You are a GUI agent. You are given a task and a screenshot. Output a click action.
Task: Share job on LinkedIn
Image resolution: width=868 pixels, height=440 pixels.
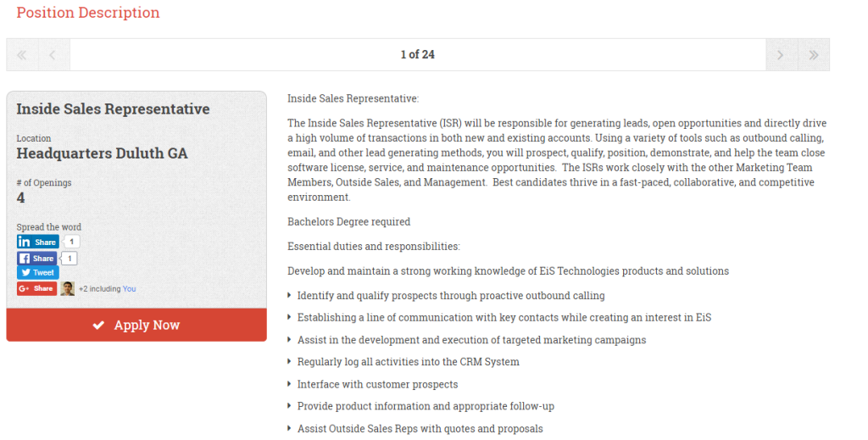pyautogui.click(x=37, y=242)
